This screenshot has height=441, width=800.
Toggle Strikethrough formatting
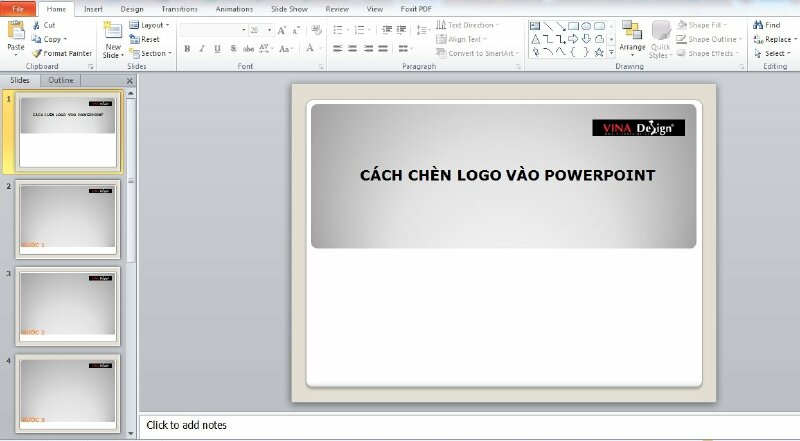tap(248, 48)
